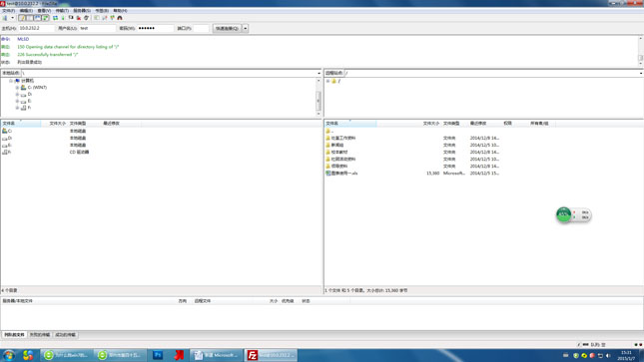Open the 查看(V) menu
644x362 pixels.
pyautogui.click(x=44, y=11)
